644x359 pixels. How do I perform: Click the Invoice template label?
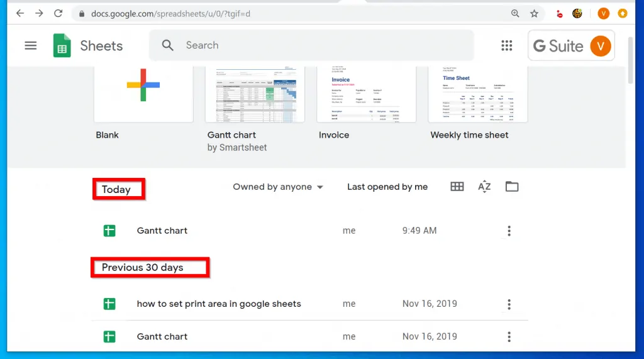[x=334, y=135]
